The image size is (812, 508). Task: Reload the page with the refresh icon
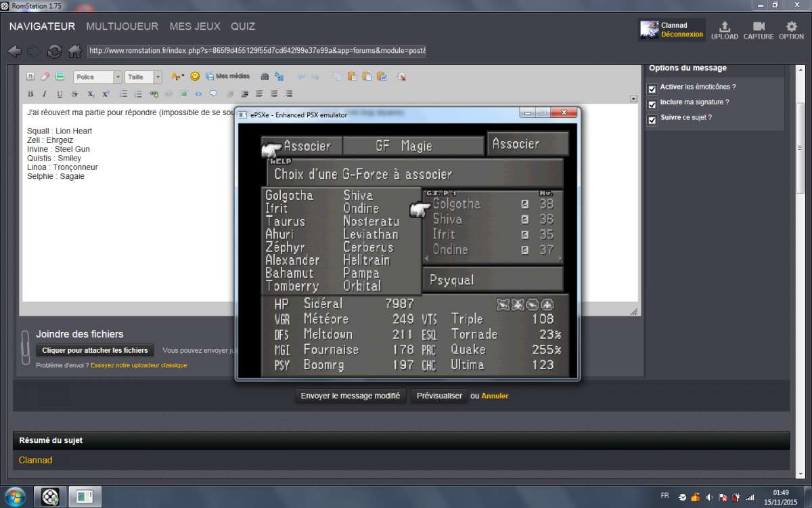click(x=55, y=51)
